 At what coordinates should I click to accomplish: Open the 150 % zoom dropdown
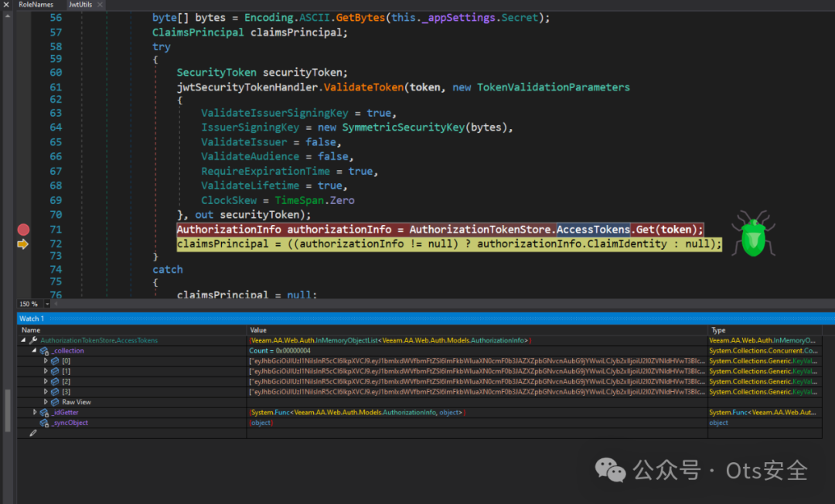click(47, 304)
